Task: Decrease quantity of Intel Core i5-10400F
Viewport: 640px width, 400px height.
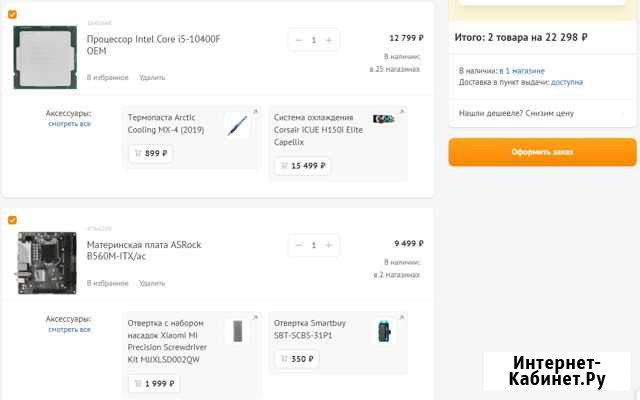Action: tap(299, 40)
